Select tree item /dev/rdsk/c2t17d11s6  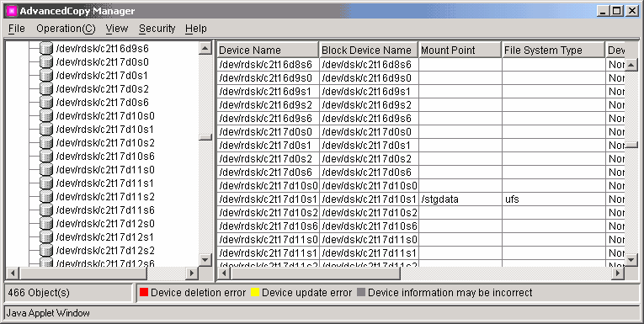tap(104, 210)
